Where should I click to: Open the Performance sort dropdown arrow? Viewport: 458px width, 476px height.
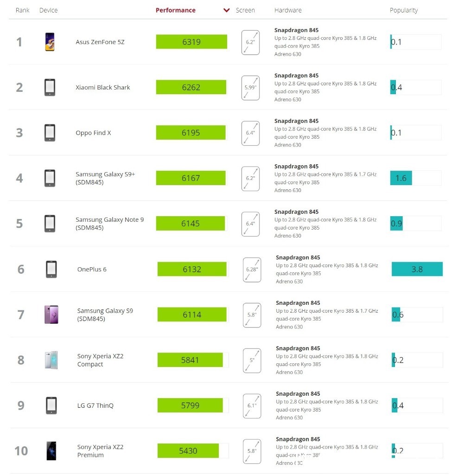click(227, 10)
